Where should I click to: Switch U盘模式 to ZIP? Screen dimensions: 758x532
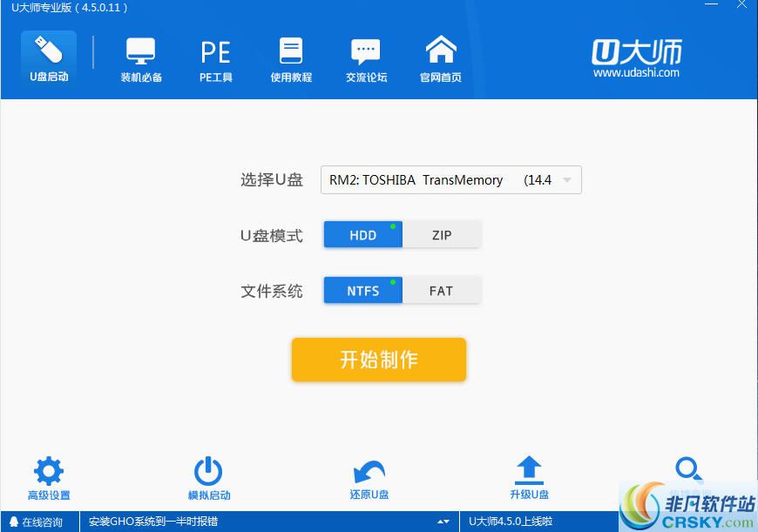click(x=442, y=234)
